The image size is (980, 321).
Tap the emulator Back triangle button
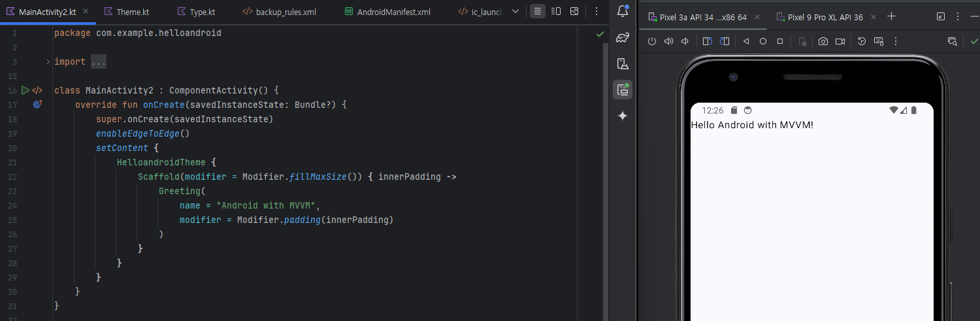click(x=746, y=41)
